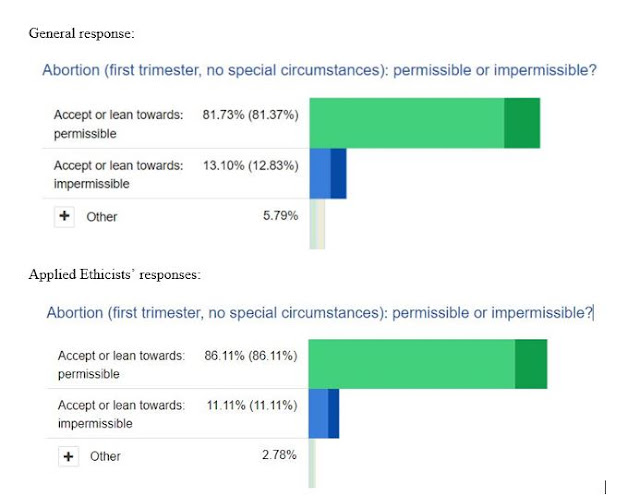Click the light blue 13.10% impermissible bar
The image size is (640, 496).
coord(320,172)
